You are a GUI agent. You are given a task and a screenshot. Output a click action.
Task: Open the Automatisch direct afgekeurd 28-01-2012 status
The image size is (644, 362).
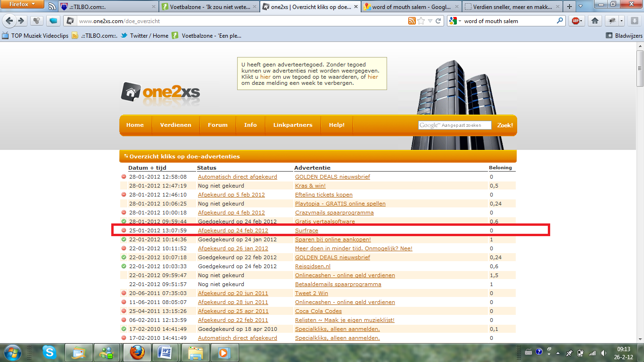238,177
